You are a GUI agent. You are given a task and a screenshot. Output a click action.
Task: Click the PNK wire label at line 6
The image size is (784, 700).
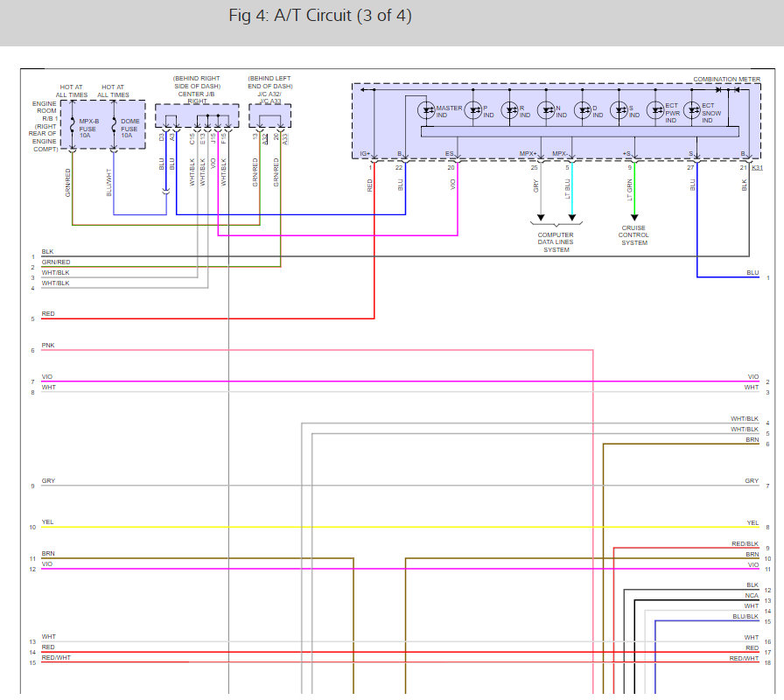(x=48, y=346)
